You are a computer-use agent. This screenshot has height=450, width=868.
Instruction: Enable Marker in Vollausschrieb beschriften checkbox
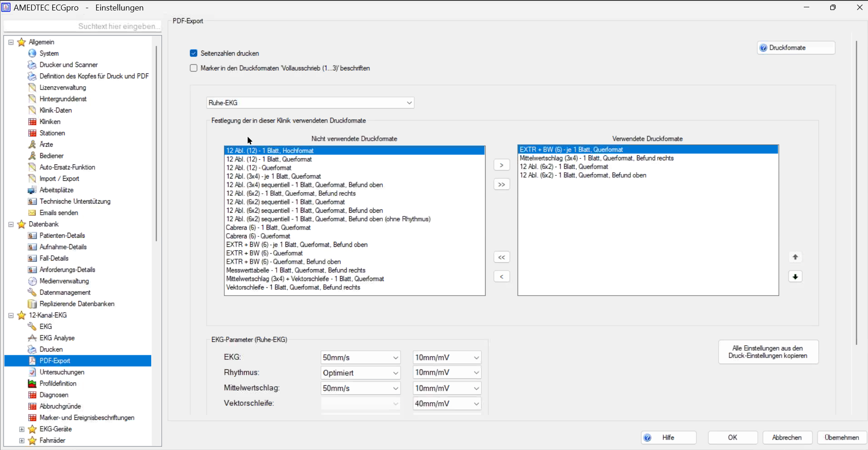click(x=194, y=68)
